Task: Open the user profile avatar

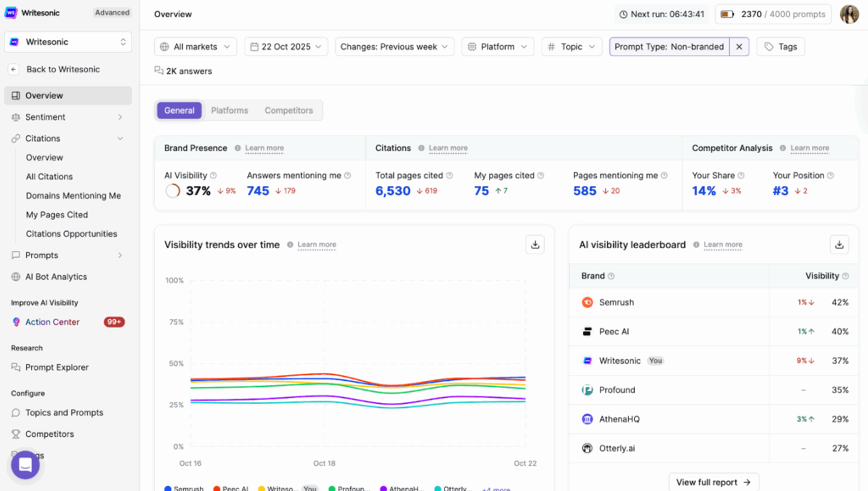Action: click(x=849, y=14)
